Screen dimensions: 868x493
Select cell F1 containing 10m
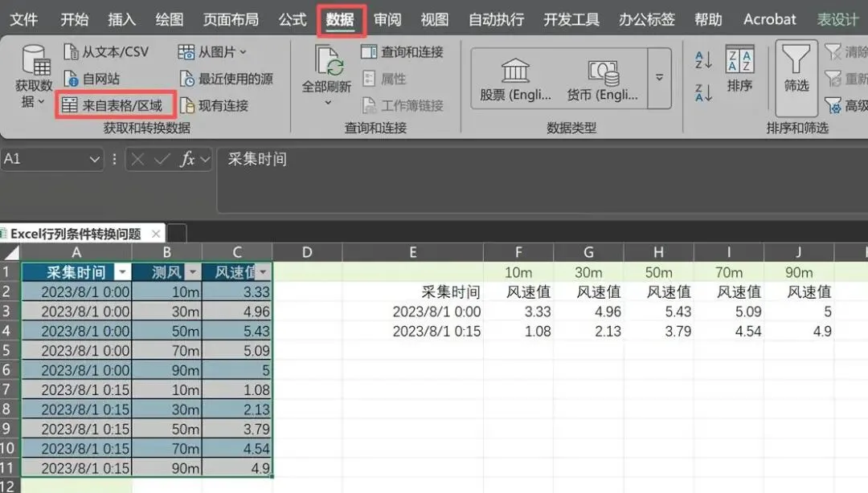click(x=518, y=272)
